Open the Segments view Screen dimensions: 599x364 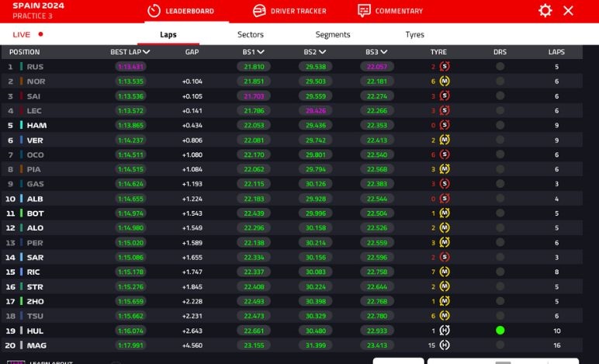coord(332,35)
